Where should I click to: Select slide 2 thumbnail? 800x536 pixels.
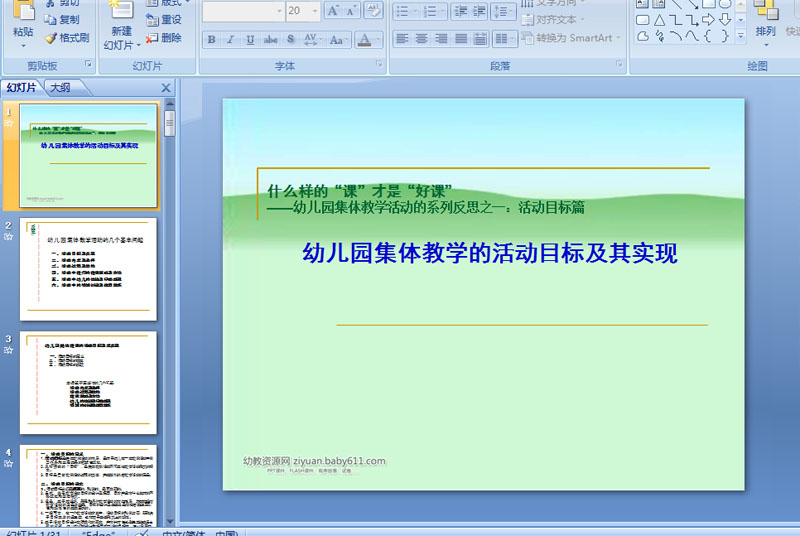point(88,269)
